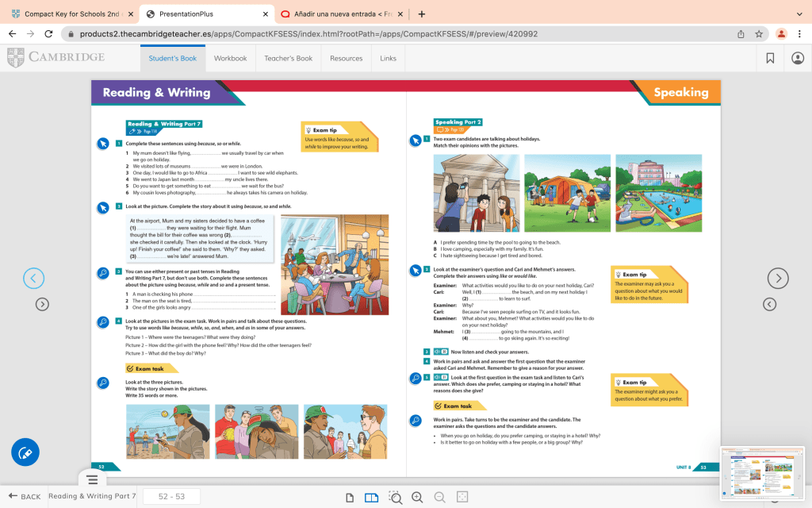
Task: Open the hamburger contents menu
Action: point(92,480)
